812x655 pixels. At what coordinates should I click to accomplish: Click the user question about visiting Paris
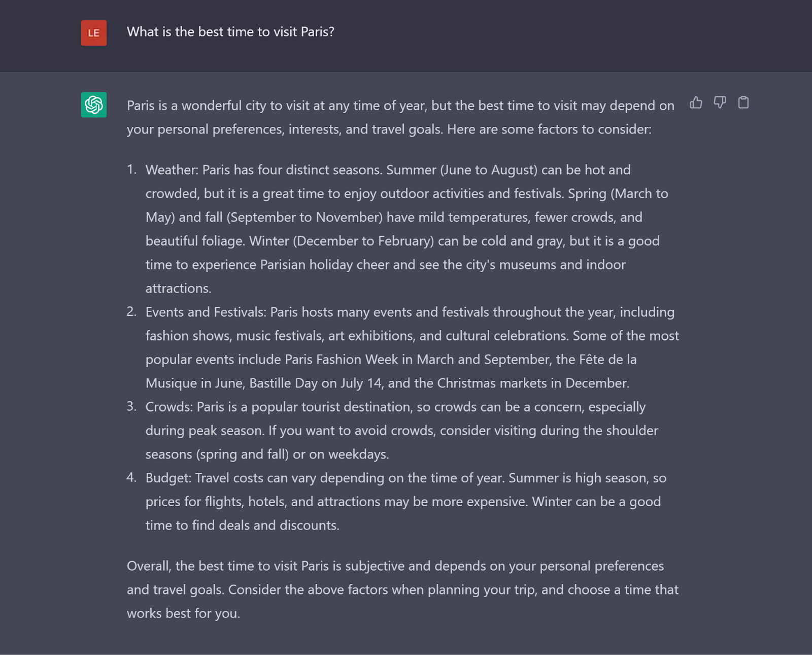tap(230, 32)
